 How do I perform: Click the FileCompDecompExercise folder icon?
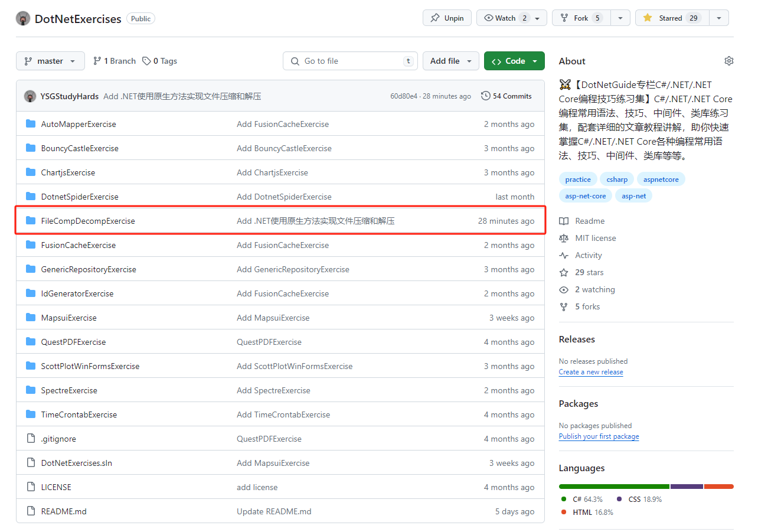point(31,221)
